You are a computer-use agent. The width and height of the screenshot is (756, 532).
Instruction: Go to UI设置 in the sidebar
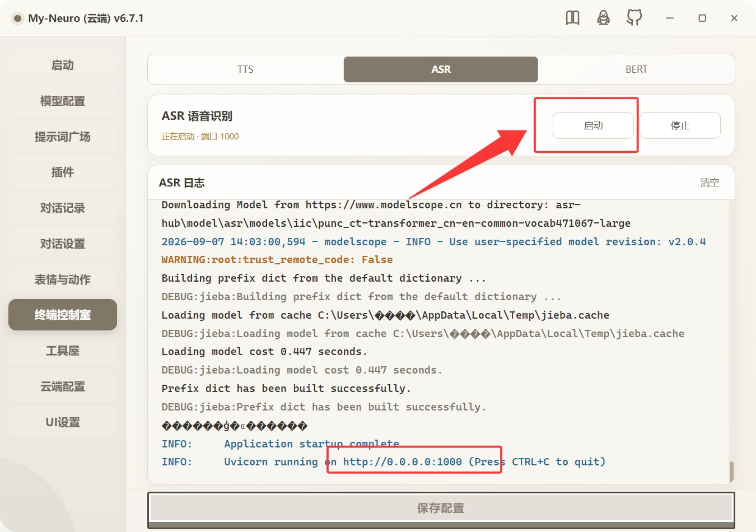pyautogui.click(x=63, y=422)
